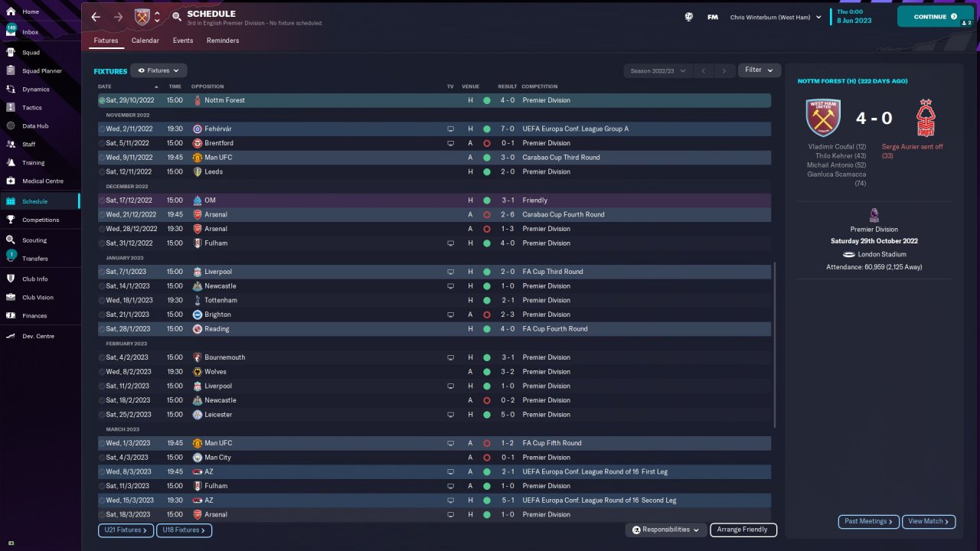
Task: Click the West Ham badge in top bar
Action: point(142,17)
